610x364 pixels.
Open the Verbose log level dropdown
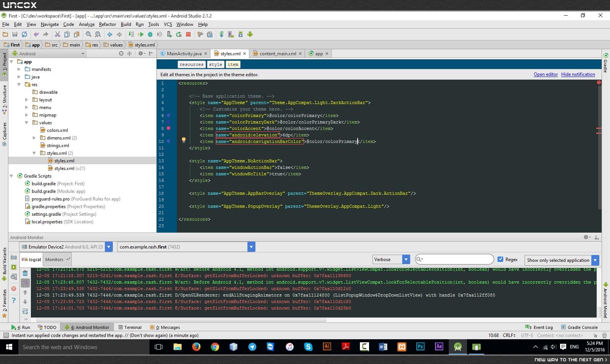point(391,260)
